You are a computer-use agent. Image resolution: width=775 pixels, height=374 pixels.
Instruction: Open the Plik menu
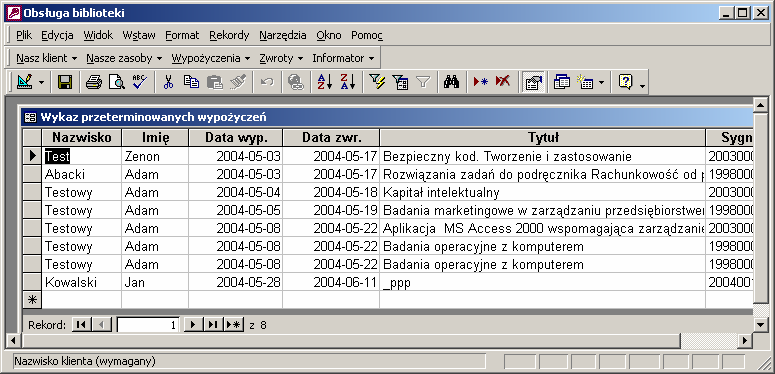click(x=24, y=36)
